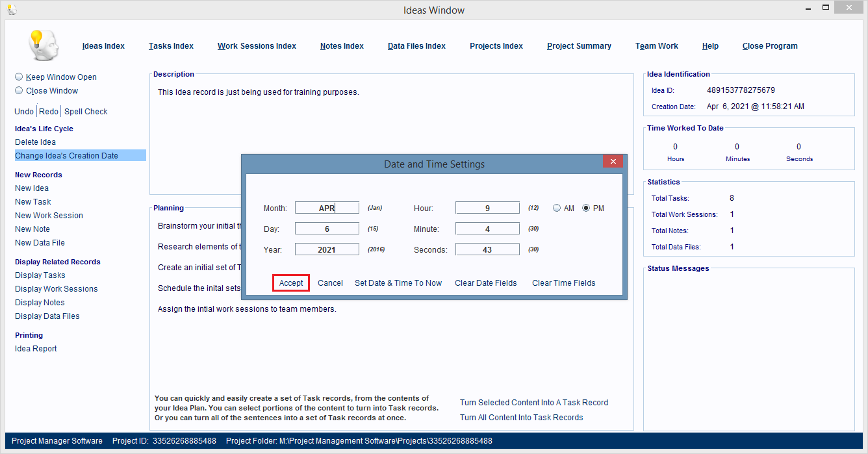This screenshot has width=868, height=454.
Task: Click the Total Work Sessions label
Action: 684,214
